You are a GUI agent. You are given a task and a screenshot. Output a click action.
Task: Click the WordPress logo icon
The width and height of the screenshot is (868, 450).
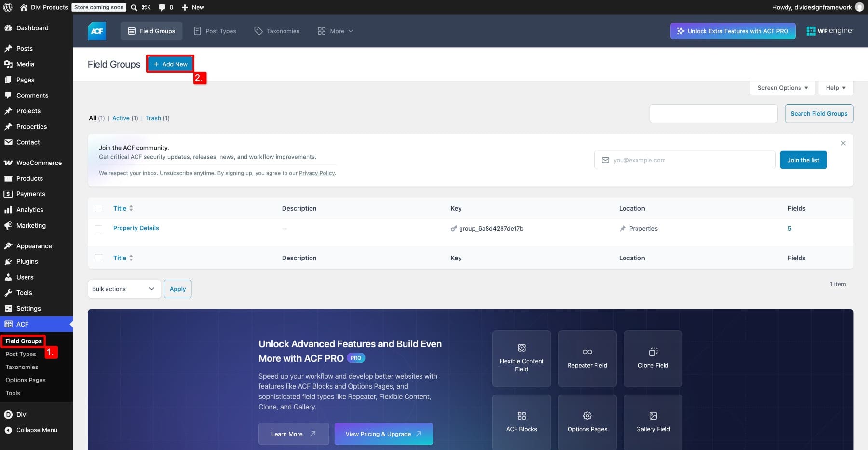point(8,7)
